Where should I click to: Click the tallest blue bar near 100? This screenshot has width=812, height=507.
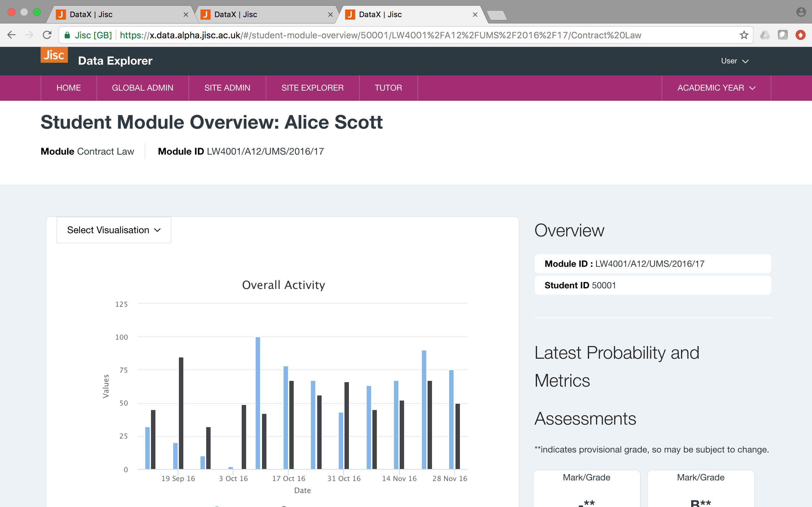(x=258, y=402)
